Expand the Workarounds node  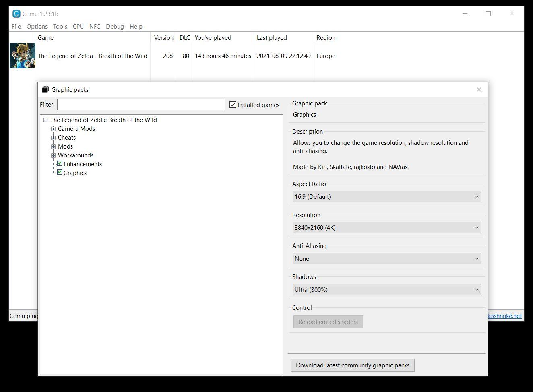pyautogui.click(x=53, y=155)
